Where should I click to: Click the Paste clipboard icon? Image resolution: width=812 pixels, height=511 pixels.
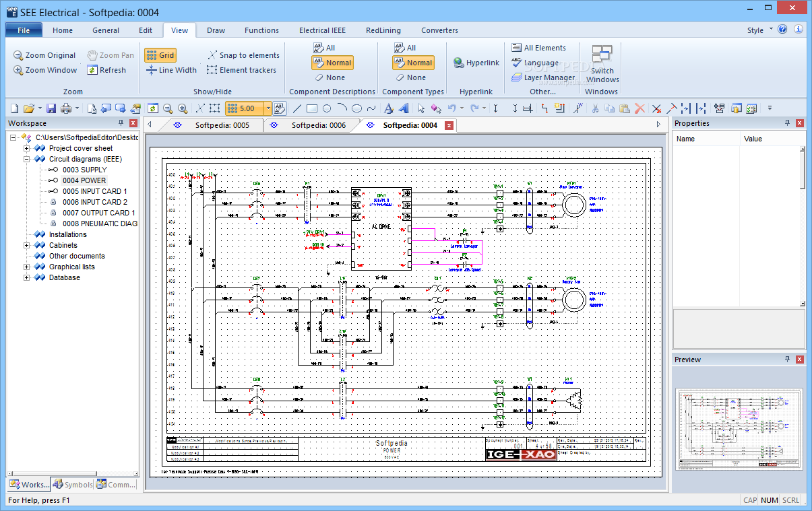(x=625, y=108)
